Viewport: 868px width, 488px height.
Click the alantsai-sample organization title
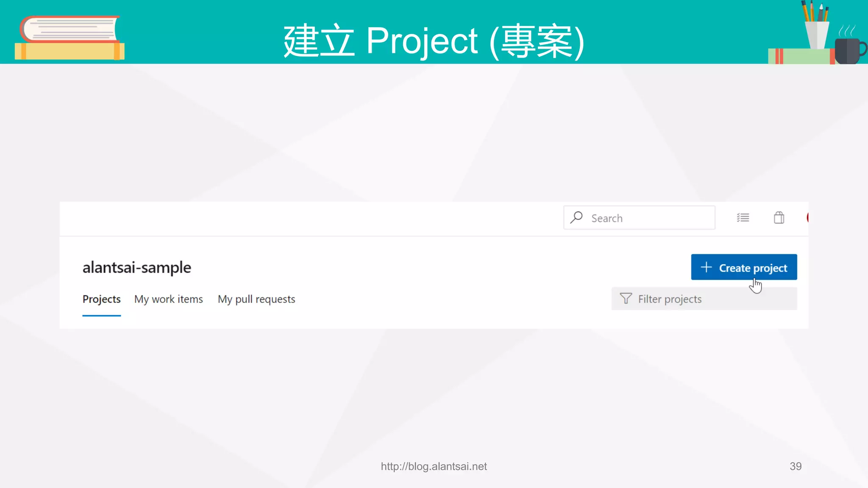pyautogui.click(x=137, y=267)
